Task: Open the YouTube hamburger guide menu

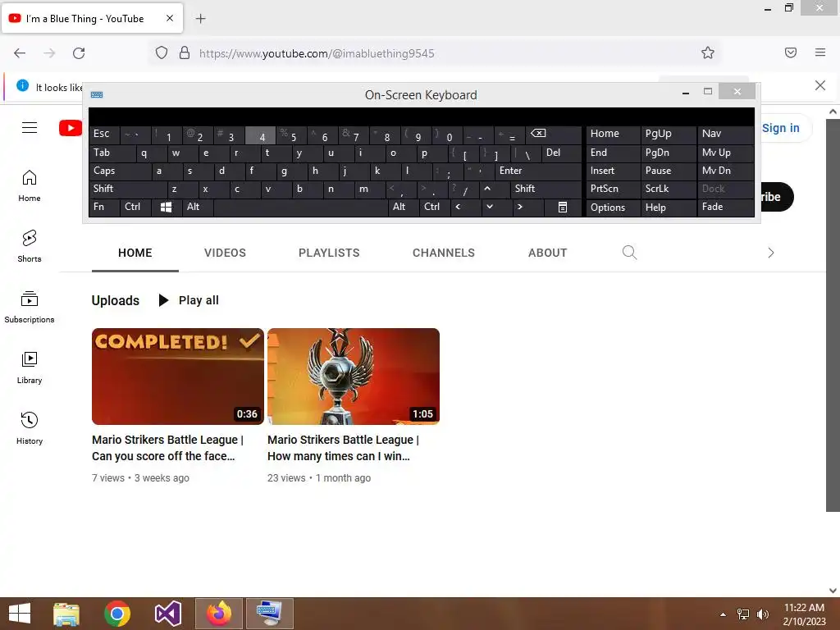Action: [30, 127]
